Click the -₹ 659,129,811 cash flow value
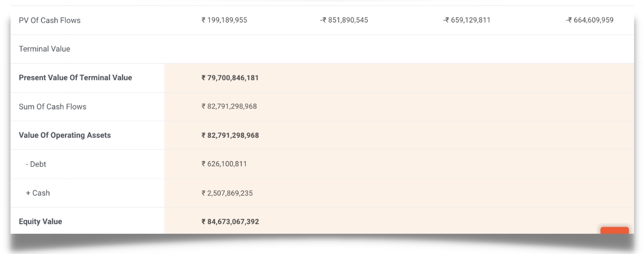The height and width of the screenshot is (254, 644). pos(467,20)
